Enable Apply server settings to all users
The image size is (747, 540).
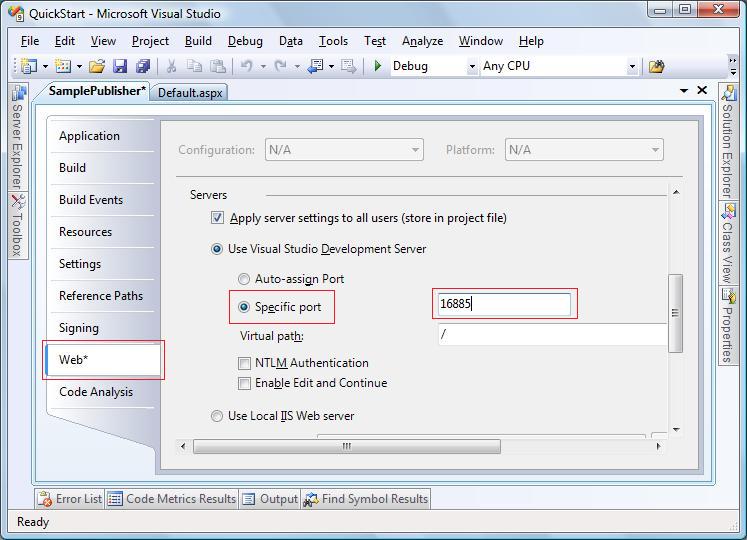click(x=217, y=218)
